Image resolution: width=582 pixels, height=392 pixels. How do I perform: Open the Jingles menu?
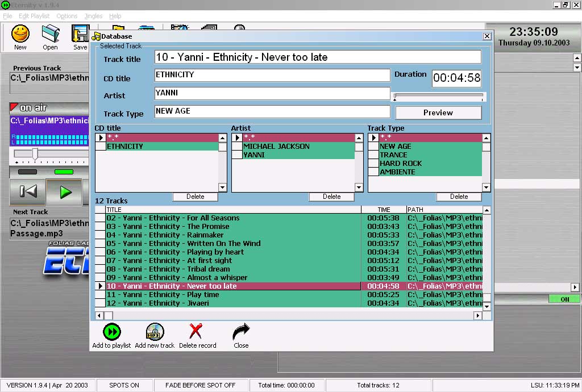(93, 16)
